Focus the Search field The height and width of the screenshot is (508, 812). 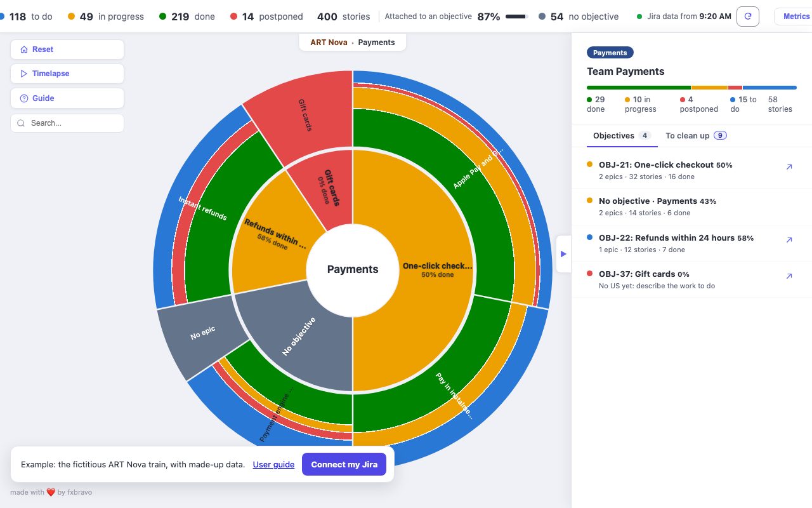pyautogui.click(x=67, y=123)
